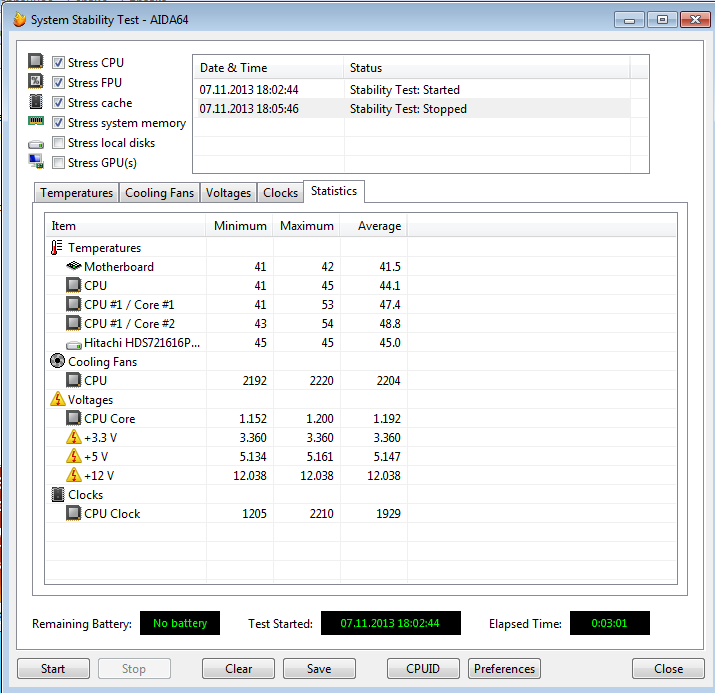
Task: Click the Stop button
Action: (x=134, y=668)
